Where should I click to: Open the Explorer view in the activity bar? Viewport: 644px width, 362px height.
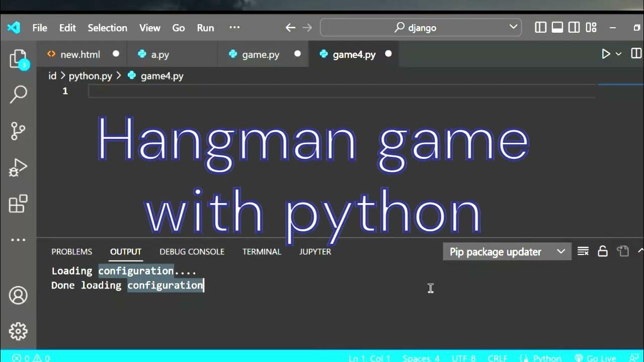(x=18, y=59)
